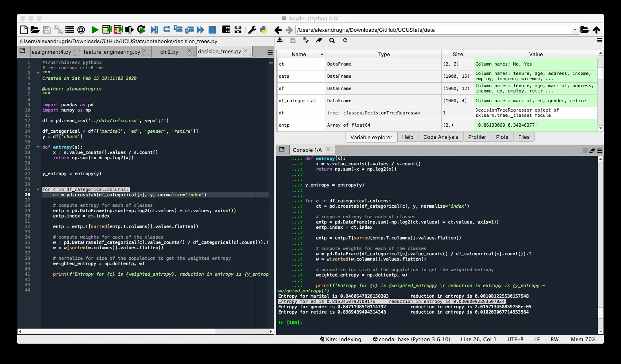Collapse the entropy function fold arrow
This screenshot has height=364, width=621.
pyautogui.click(x=38, y=147)
